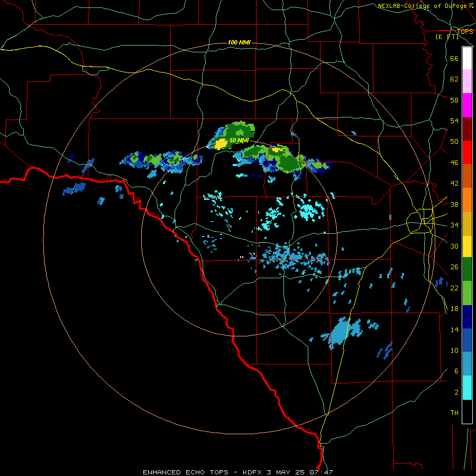Click the legend value 26
Screen dimensions: 476x476
point(454,267)
